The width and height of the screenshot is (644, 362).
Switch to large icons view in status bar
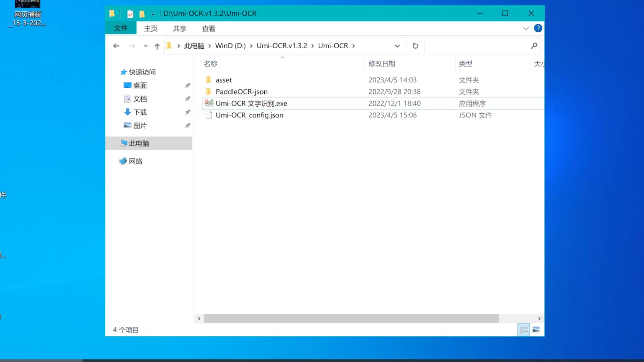536,330
